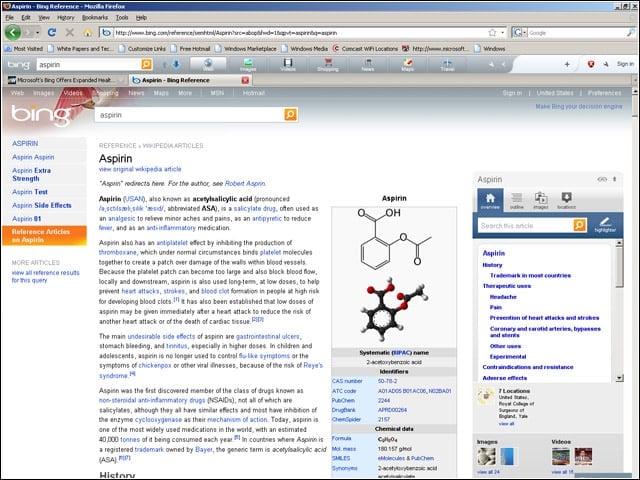Jump to 'Contraindications and resistance' in outline

point(528,367)
